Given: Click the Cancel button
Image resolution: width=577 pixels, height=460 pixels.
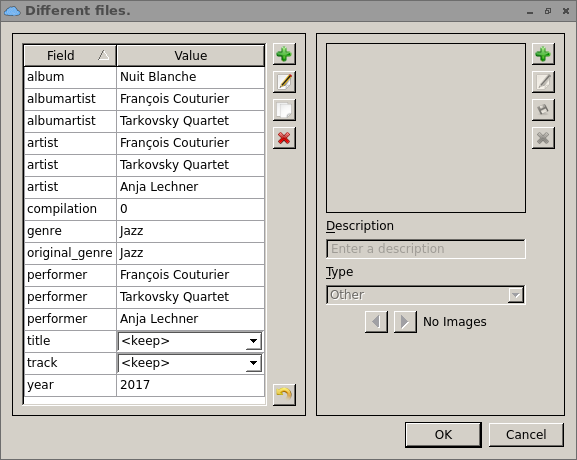Looking at the screenshot, I should [x=526, y=435].
